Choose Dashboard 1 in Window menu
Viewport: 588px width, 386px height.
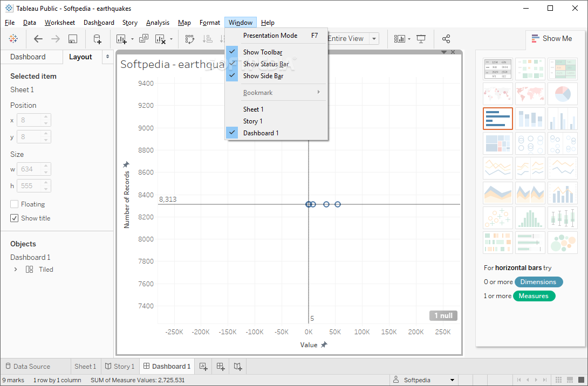coord(276,133)
